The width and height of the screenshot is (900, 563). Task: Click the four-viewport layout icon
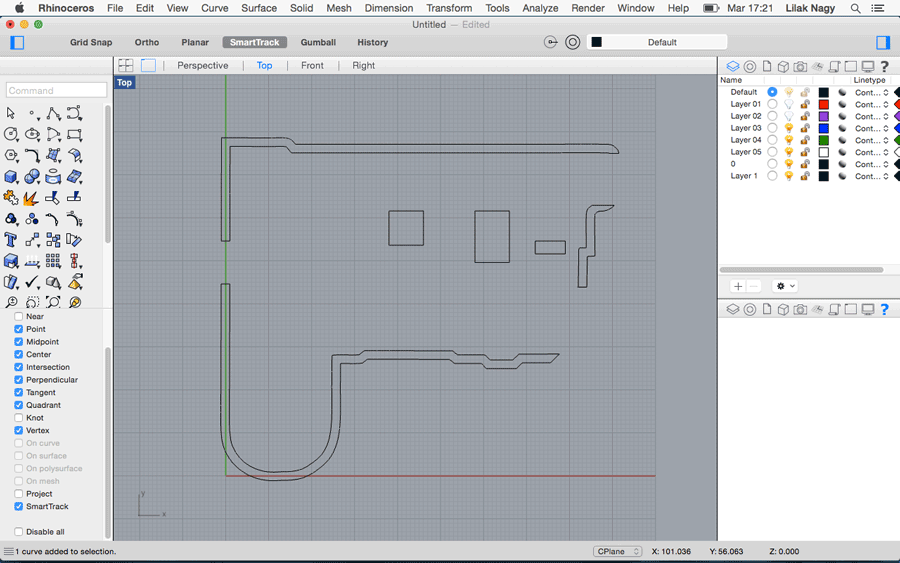tap(126, 65)
